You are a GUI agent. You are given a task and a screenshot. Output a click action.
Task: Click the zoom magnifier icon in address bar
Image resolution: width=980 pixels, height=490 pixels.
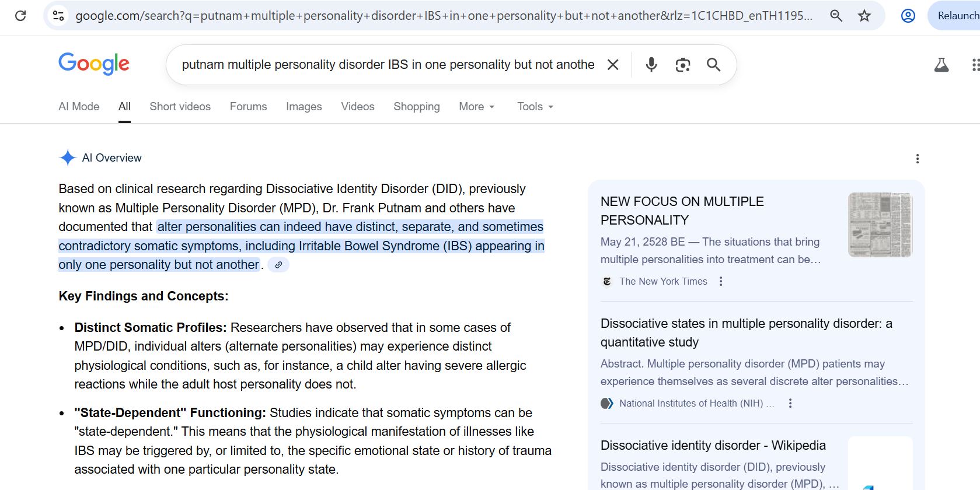pos(836,16)
